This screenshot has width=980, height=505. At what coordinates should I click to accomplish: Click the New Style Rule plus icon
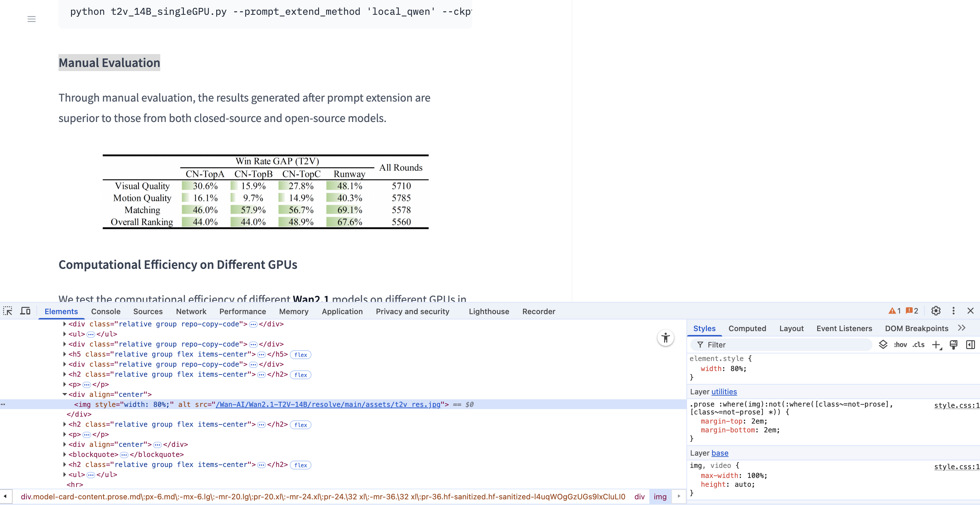point(936,345)
